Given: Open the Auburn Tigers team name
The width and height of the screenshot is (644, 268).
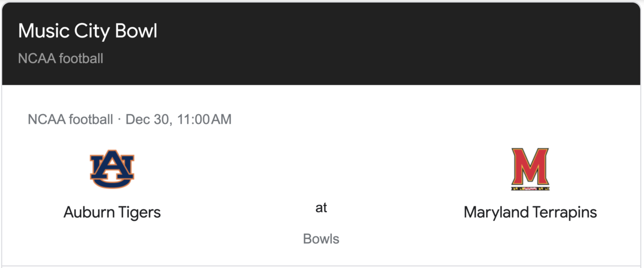Looking at the screenshot, I should (x=112, y=213).
